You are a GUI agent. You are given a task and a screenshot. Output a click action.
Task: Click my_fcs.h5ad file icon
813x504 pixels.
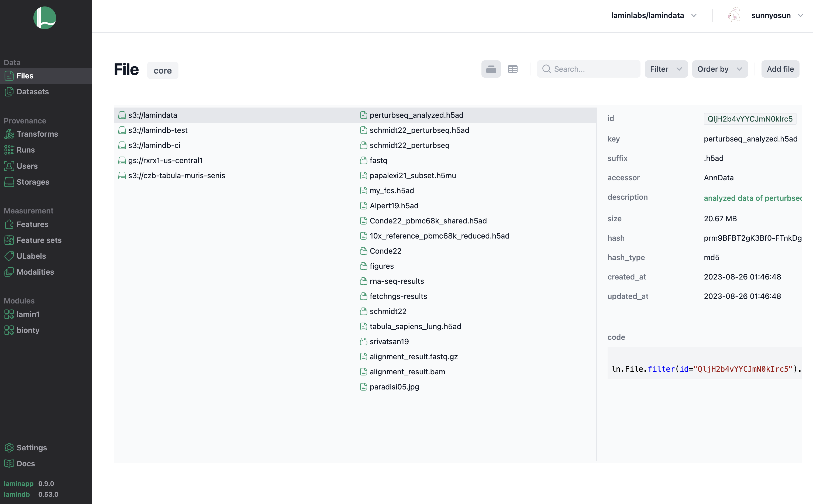pos(364,191)
